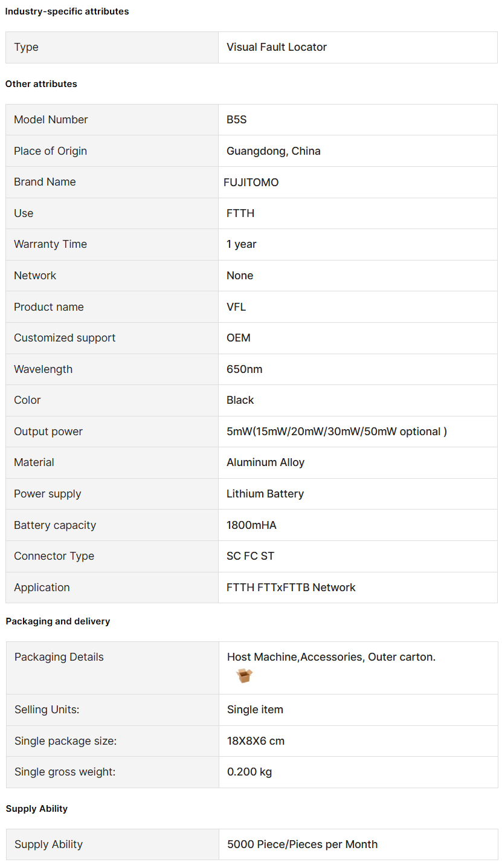Viewport: 502px width, 868px height.
Task: Click the 18X8X6 cm package size value
Action: click(256, 741)
